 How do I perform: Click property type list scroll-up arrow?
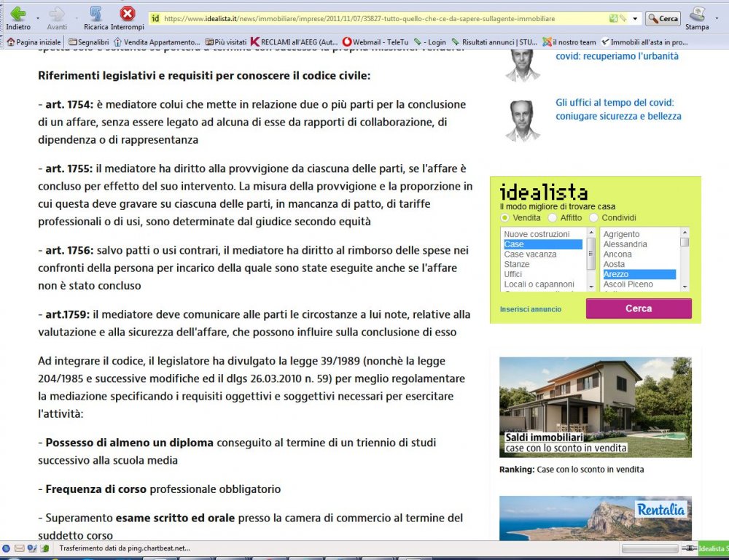(591, 232)
